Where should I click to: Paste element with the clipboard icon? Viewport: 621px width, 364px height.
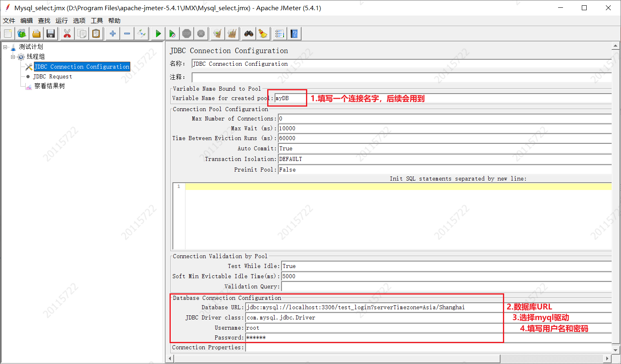(96, 33)
